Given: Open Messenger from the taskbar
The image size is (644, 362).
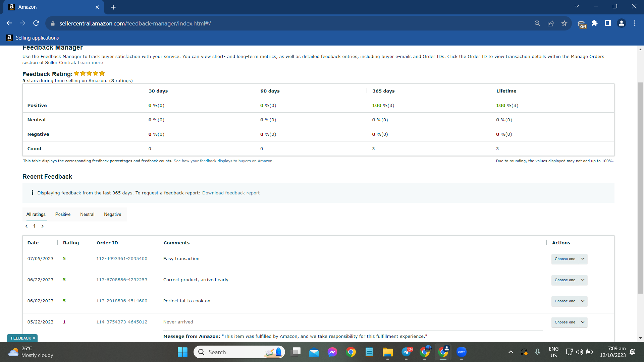Looking at the screenshot, I should 332,352.
